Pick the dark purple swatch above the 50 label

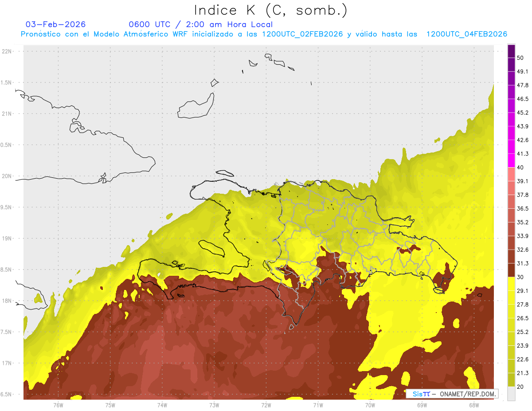(x=511, y=51)
